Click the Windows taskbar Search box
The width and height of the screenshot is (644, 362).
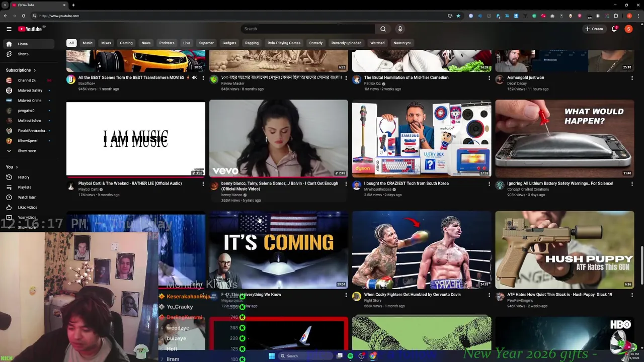coord(305,356)
